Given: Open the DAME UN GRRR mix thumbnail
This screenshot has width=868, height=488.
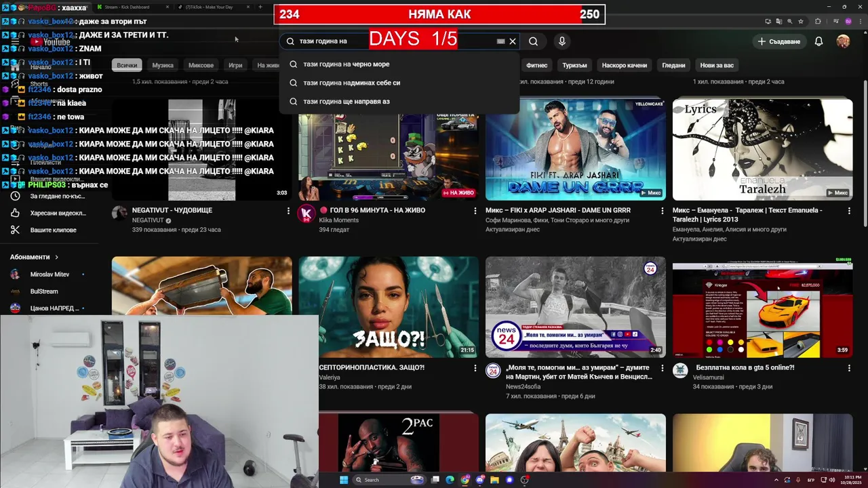Looking at the screenshot, I should (x=575, y=149).
